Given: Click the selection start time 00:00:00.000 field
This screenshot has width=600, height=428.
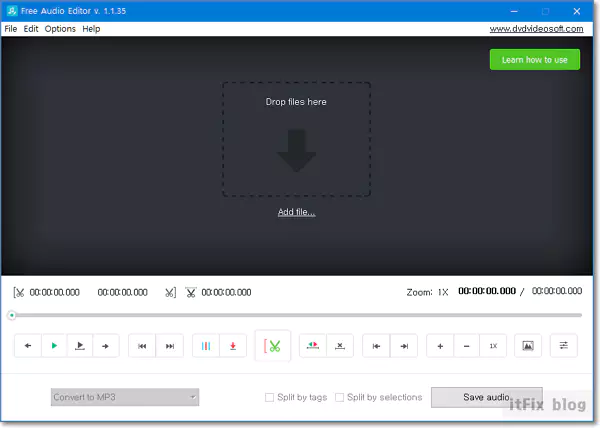Looking at the screenshot, I should click(55, 293).
